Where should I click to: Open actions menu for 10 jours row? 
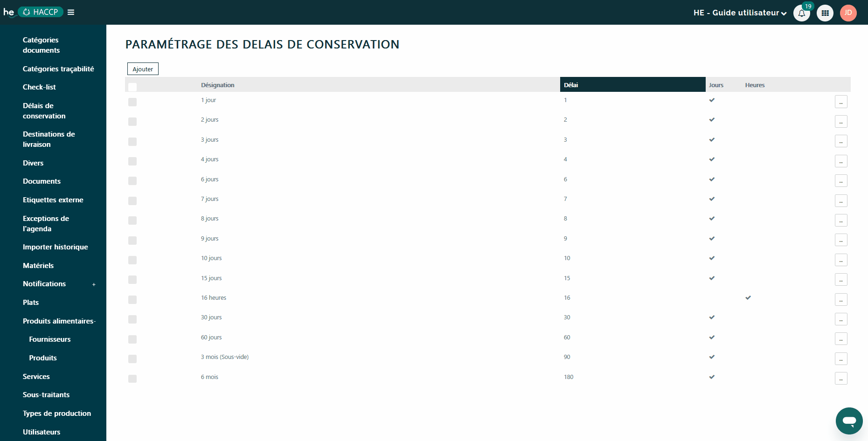point(841,260)
